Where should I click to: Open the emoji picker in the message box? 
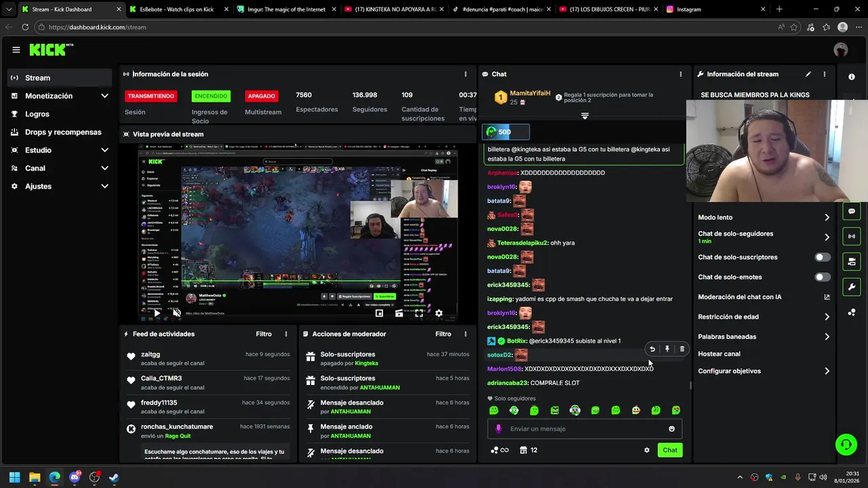coord(672,429)
